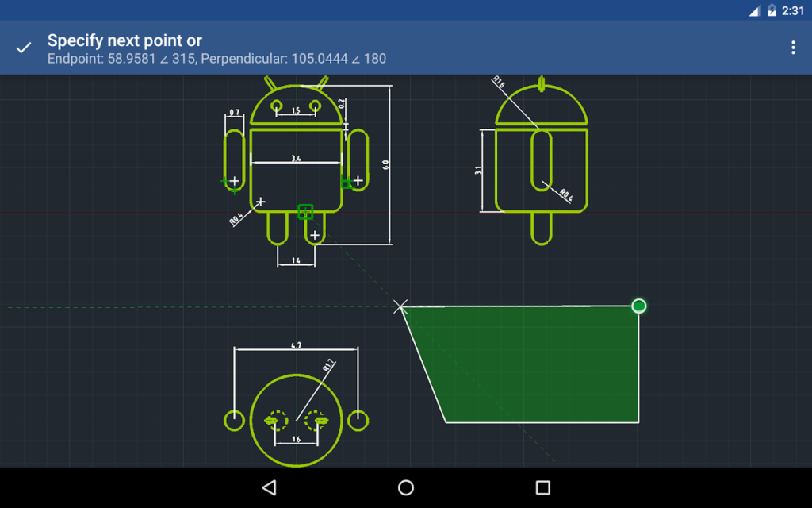Click the 4.7 dimension above the circular view
Screen dimensions: 812x508
[297, 344]
